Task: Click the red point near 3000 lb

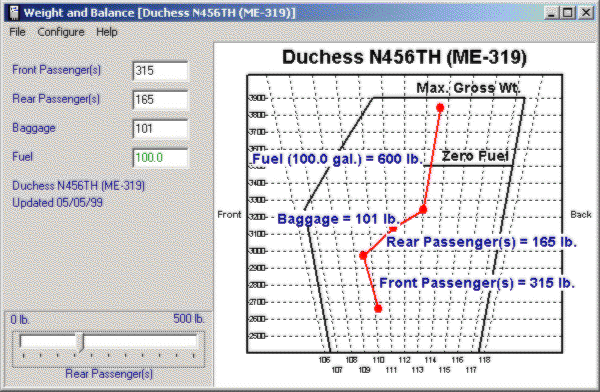Action: tap(363, 255)
